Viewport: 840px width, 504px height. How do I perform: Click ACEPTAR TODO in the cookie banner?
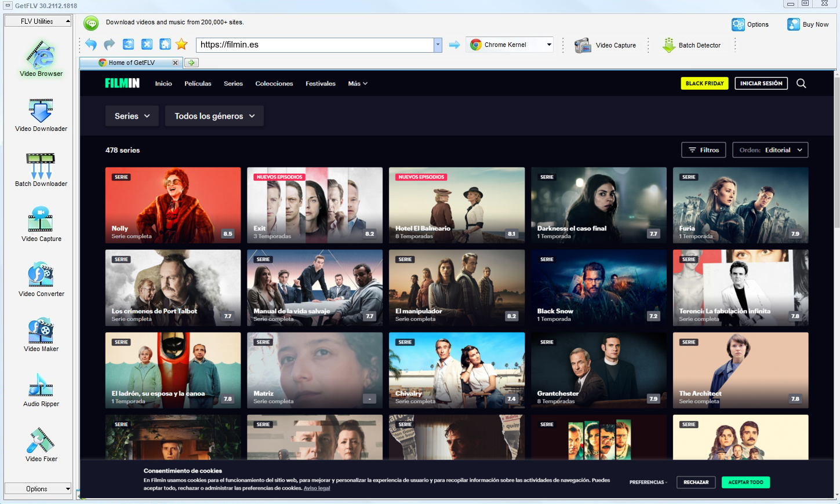pos(746,482)
